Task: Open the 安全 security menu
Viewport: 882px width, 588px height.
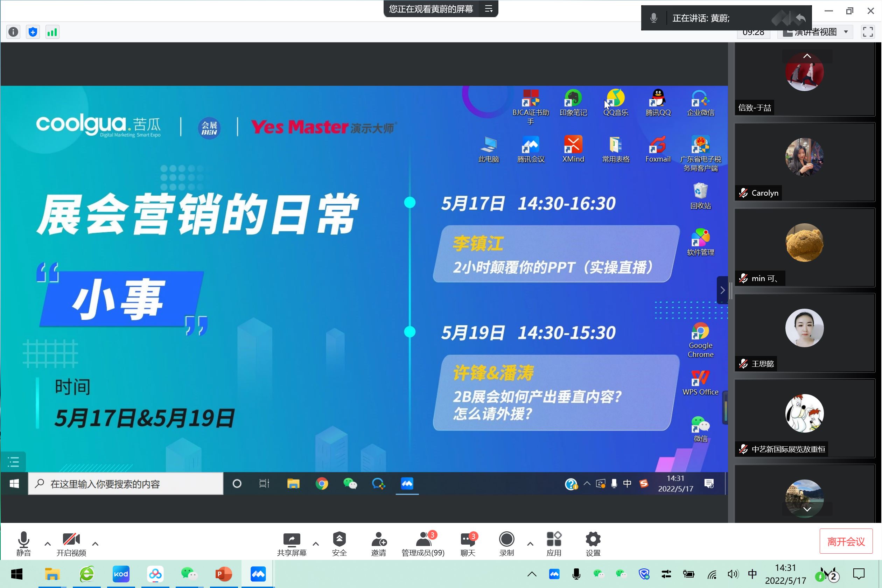Action: click(339, 543)
